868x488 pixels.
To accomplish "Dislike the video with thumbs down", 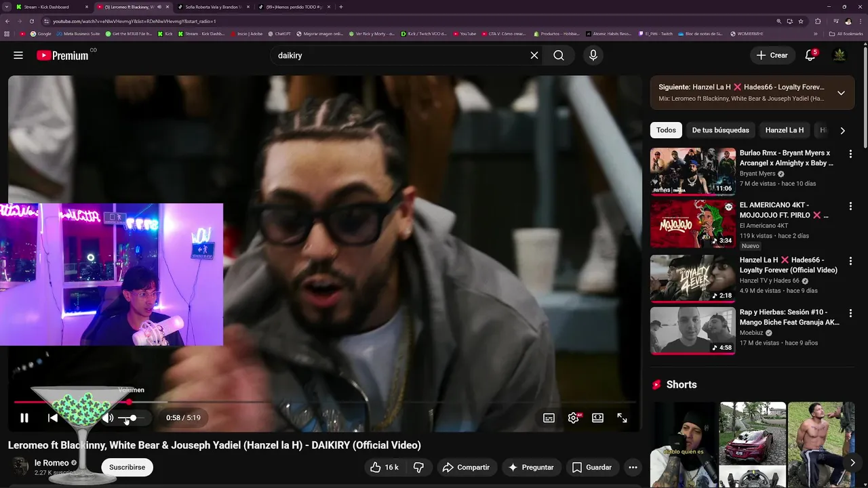I will (x=419, y=468).
